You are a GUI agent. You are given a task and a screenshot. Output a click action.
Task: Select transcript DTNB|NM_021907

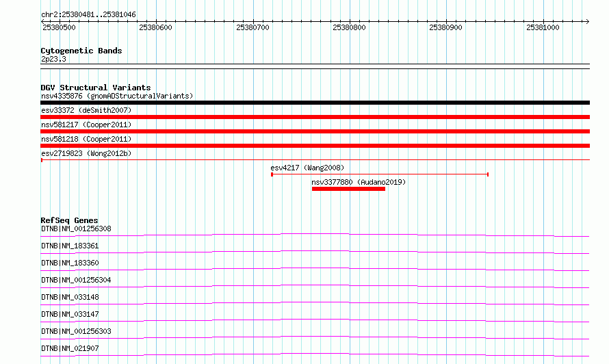tap(70, 348)
